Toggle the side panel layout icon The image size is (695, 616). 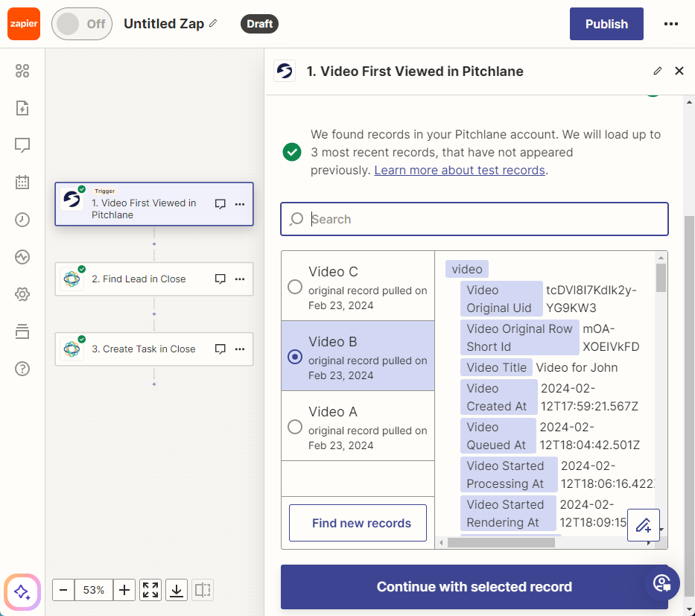[203, 590]
